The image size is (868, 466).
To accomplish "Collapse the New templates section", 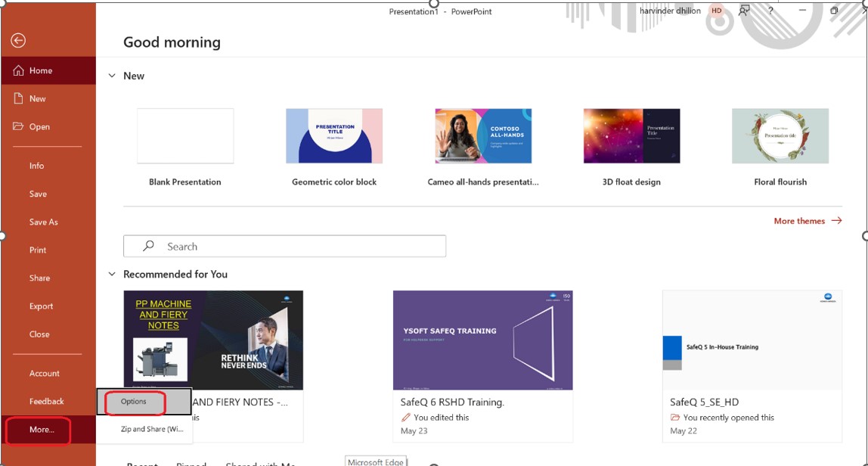I will coord(112,76).
